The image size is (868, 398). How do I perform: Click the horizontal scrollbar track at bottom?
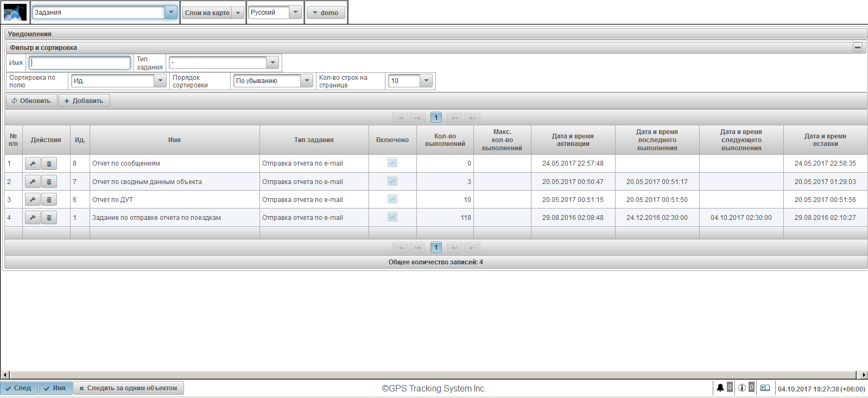coord(433,375)
